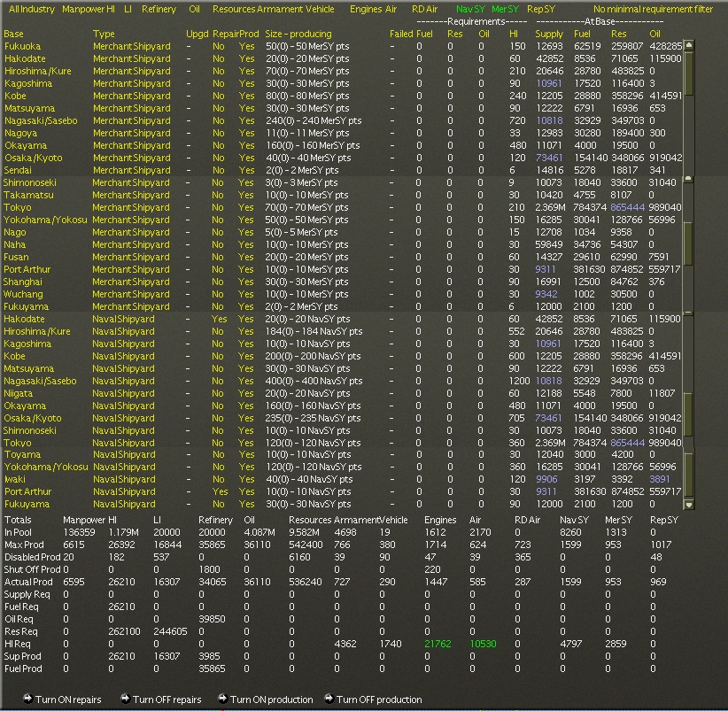
Task: Open Sendai base entry
Action: [x=18, y=170]
